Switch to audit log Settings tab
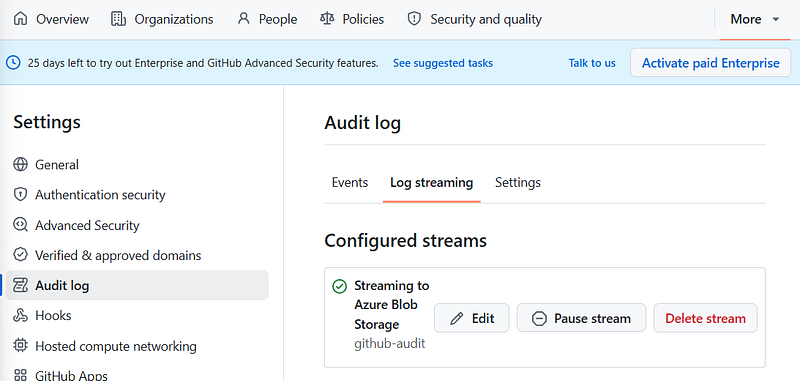This screenshot has height=381, width=800. [x=518, y=183]
